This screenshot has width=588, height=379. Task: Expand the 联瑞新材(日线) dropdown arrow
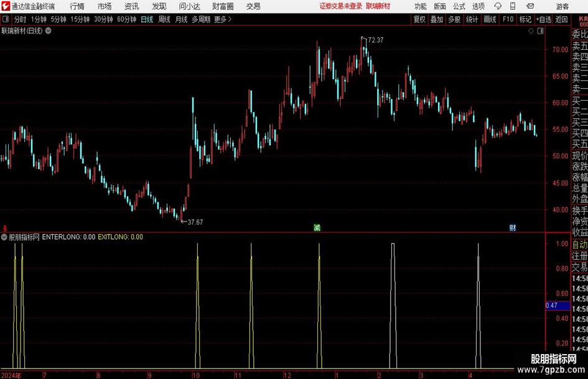(49, 30)
